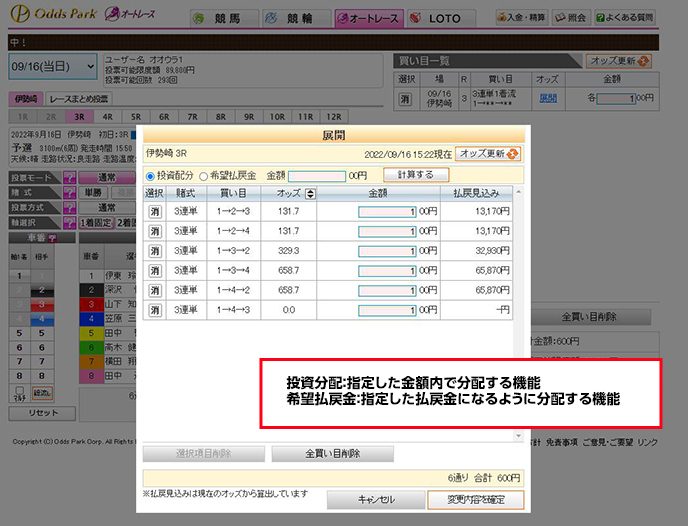
Task: Click 変更内容を確定 button
Action: click(476, 500)
